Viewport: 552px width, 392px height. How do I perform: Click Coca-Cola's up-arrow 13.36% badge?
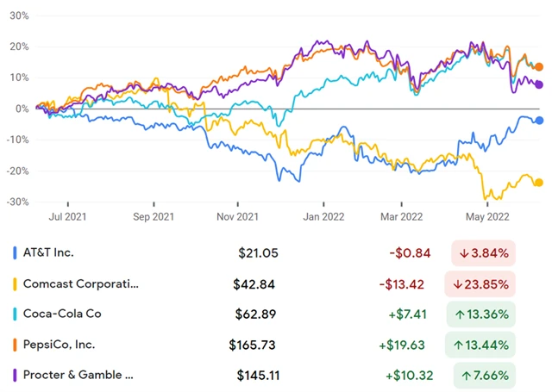coord(482,314)
